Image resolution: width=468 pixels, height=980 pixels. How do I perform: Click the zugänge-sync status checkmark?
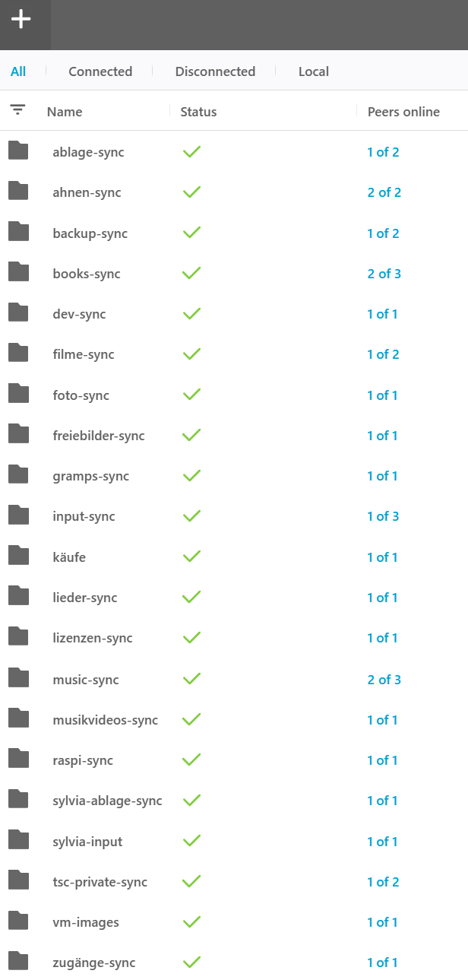191,963
